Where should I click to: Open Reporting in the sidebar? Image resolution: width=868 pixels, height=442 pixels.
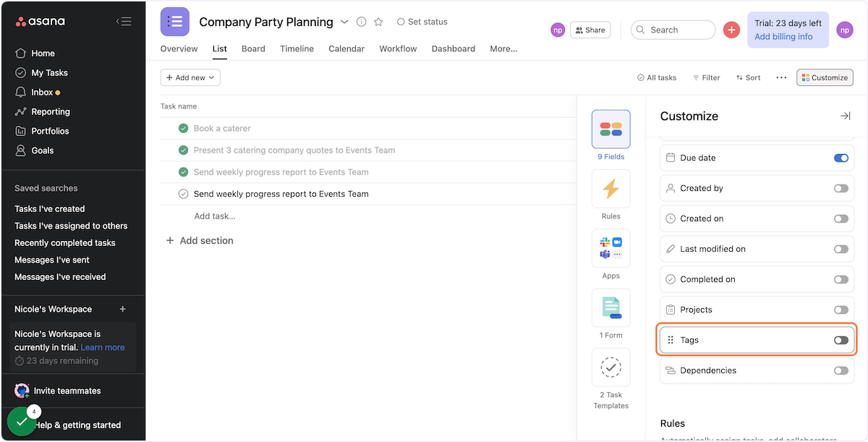(x=43, y=111)
